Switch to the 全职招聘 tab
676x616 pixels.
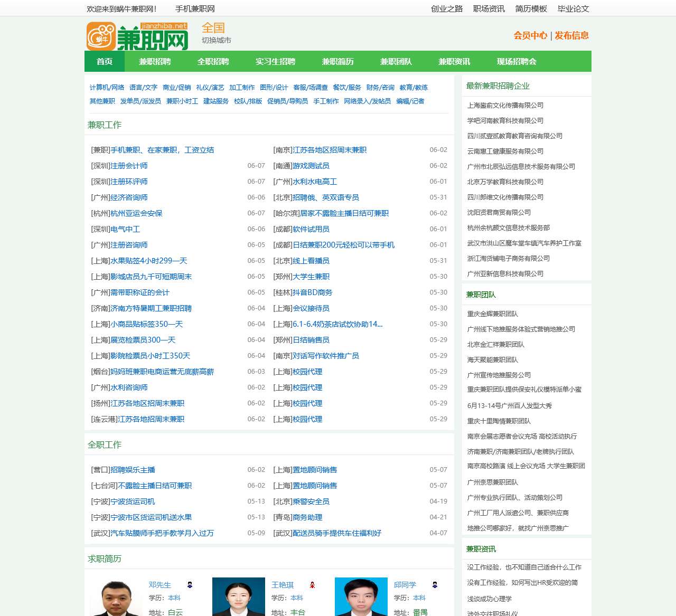point(213,61)
